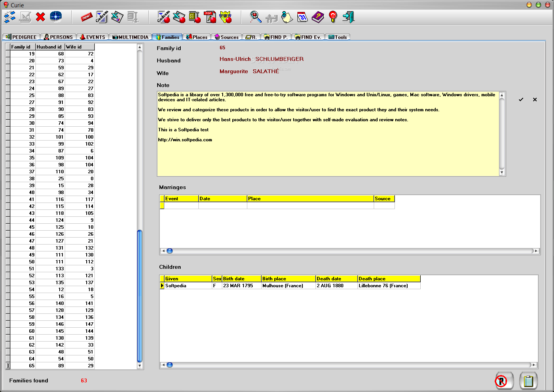Click the Excel export icon with red ball
Image resolution: width=554 pixels, height=392 pixels.
[179, 17]
